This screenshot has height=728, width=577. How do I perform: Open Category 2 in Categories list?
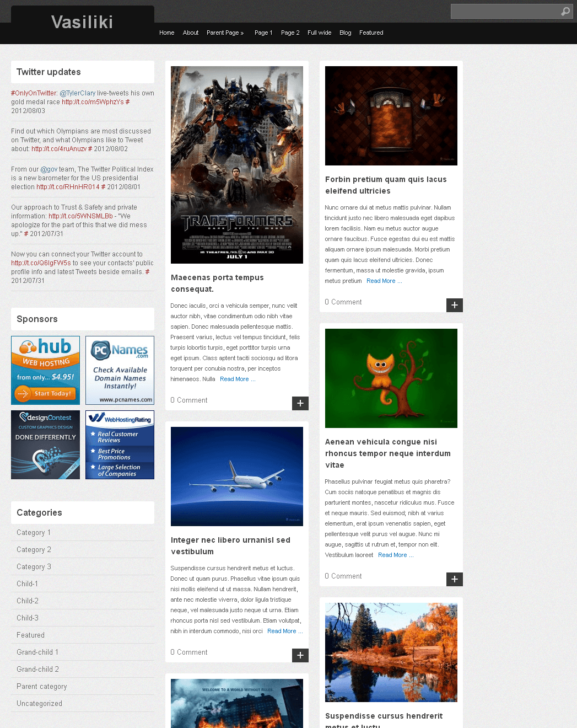pyautogui.click(x=34, y=550)
